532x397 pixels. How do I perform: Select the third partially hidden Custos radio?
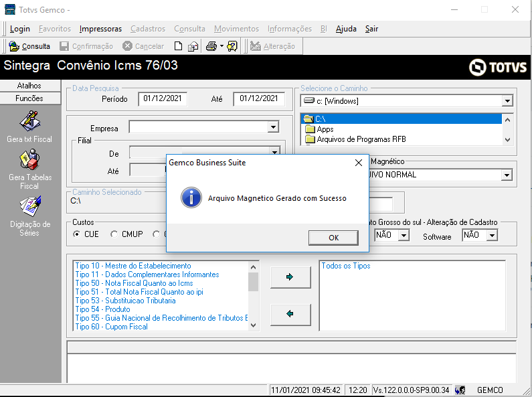click(156, 234)
